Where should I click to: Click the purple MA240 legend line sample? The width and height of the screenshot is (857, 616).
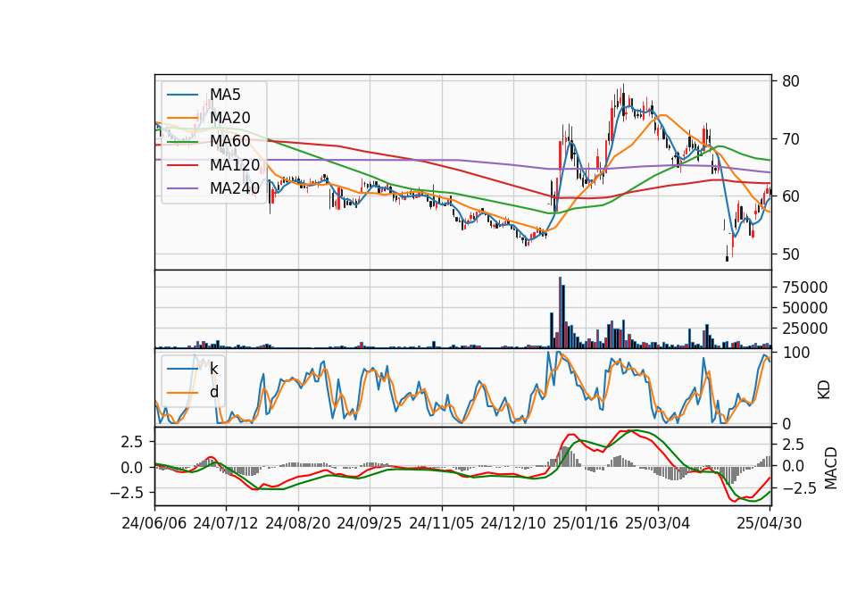[x=182, y=188]
